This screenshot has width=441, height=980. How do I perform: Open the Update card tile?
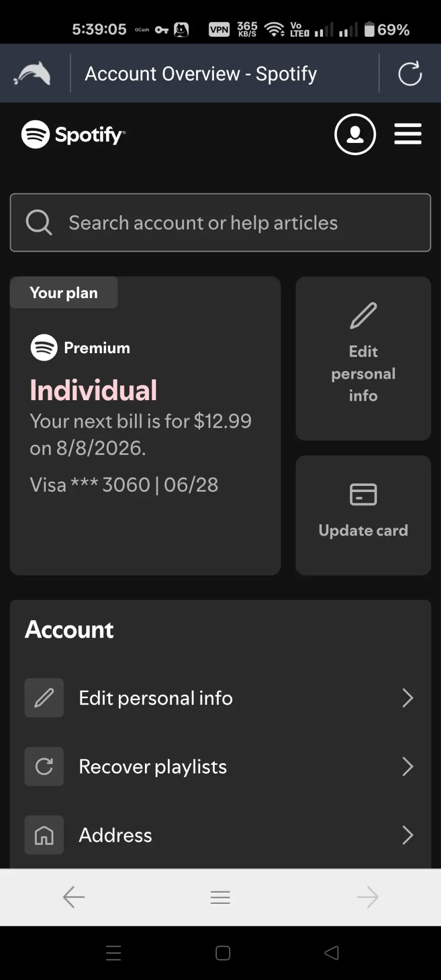pos(363,516)
